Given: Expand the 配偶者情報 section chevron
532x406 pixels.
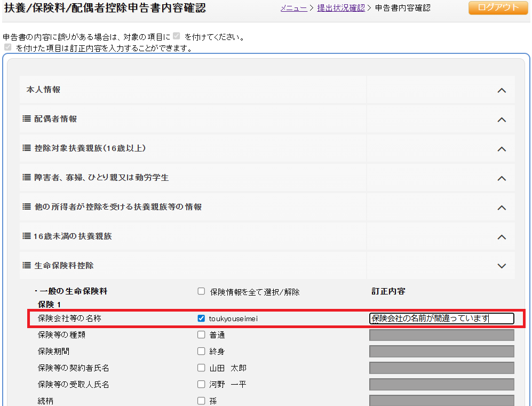Looking at the screenshot, I should [x=501, y=120].
